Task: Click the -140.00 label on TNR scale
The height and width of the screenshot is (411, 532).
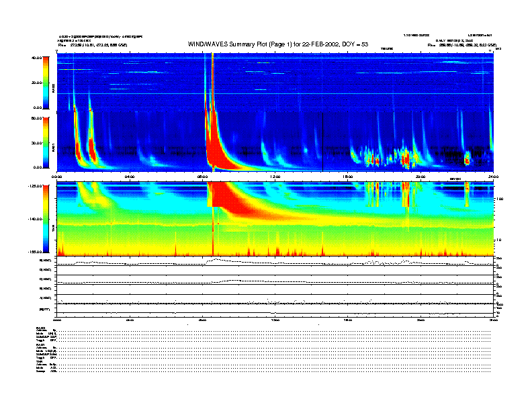Action: pos(35,219)
